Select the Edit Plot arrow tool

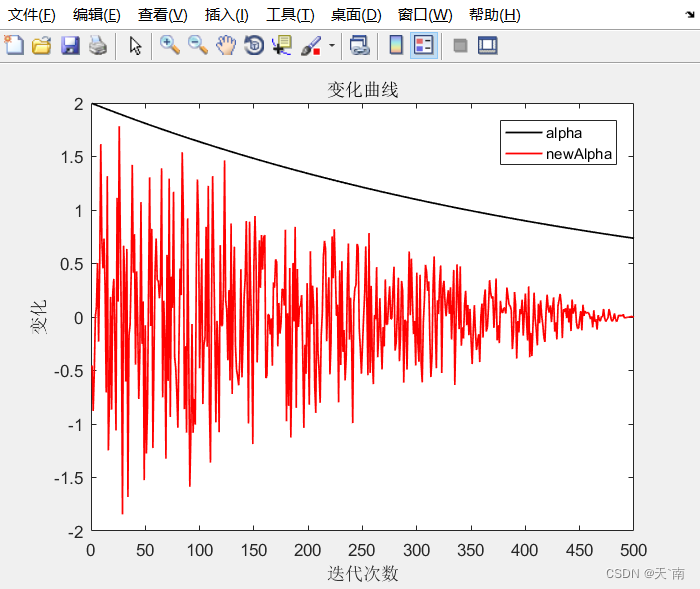135,46
